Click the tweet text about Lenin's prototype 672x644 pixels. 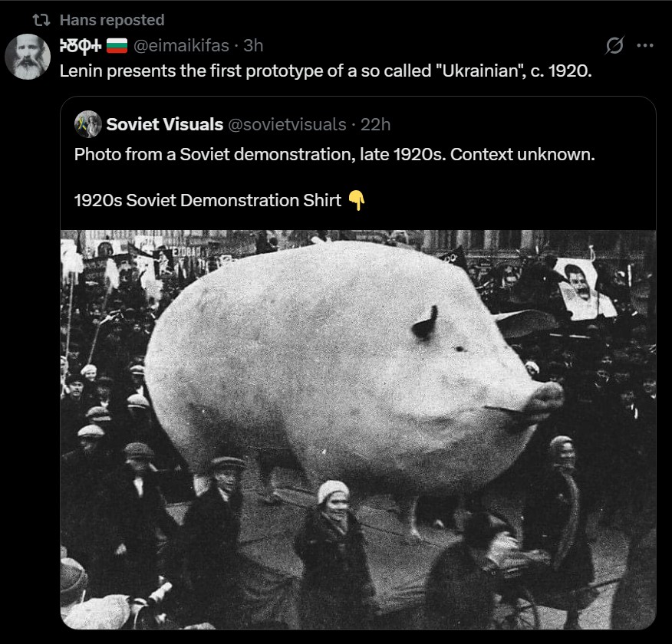pyautogui.click(x=325, y=71)
